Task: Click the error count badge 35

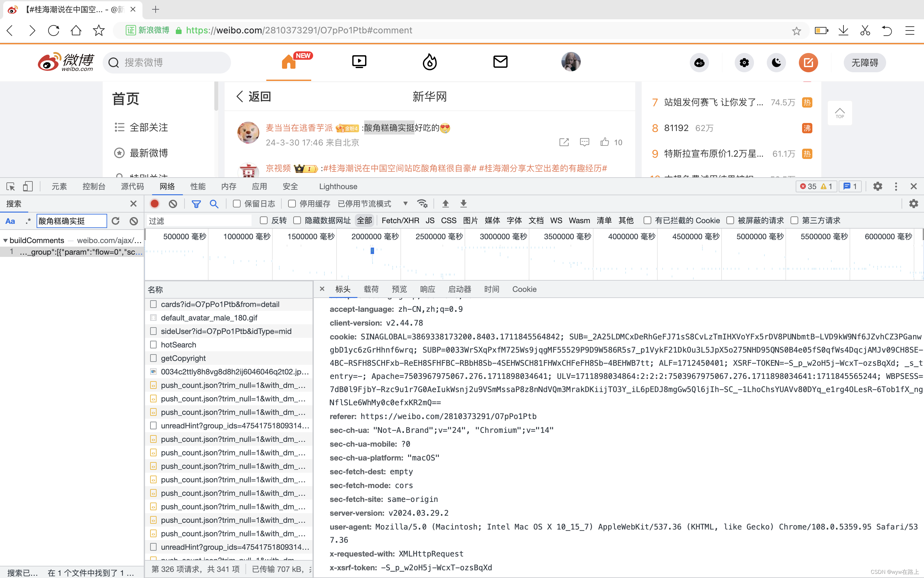Action: (x=808, y=187)
